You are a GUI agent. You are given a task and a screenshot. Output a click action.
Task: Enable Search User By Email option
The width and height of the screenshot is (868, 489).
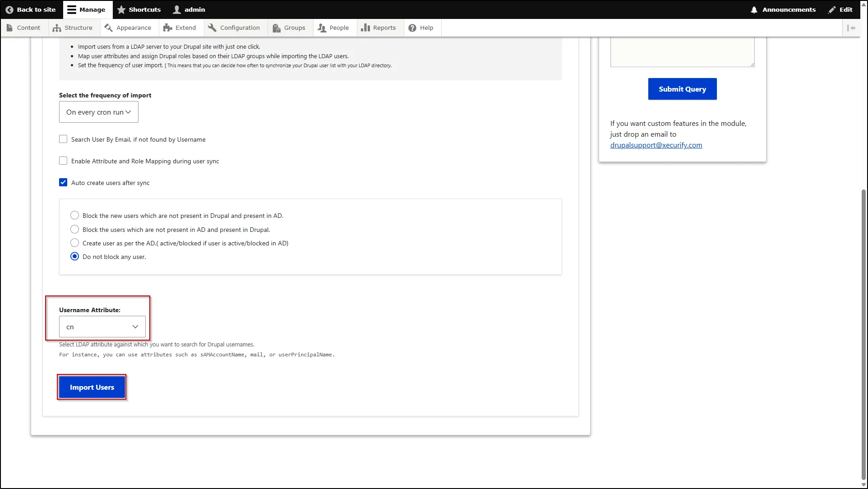coord(63,139)
